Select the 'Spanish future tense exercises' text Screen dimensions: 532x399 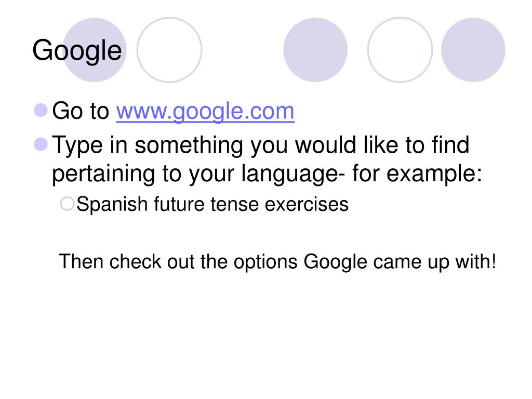pyautogui.click(x=212, y=205)
